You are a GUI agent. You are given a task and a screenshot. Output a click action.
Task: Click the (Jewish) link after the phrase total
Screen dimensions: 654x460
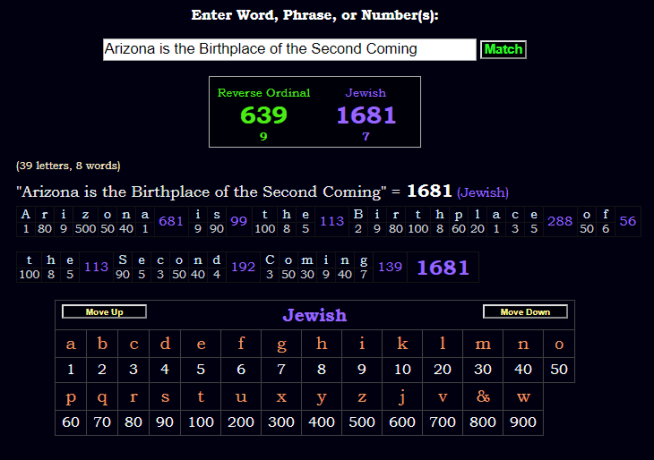click(483, 192)
